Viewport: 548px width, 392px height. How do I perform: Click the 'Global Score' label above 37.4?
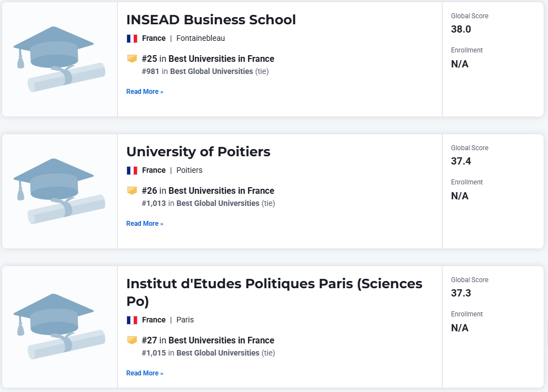coord(470,148)
